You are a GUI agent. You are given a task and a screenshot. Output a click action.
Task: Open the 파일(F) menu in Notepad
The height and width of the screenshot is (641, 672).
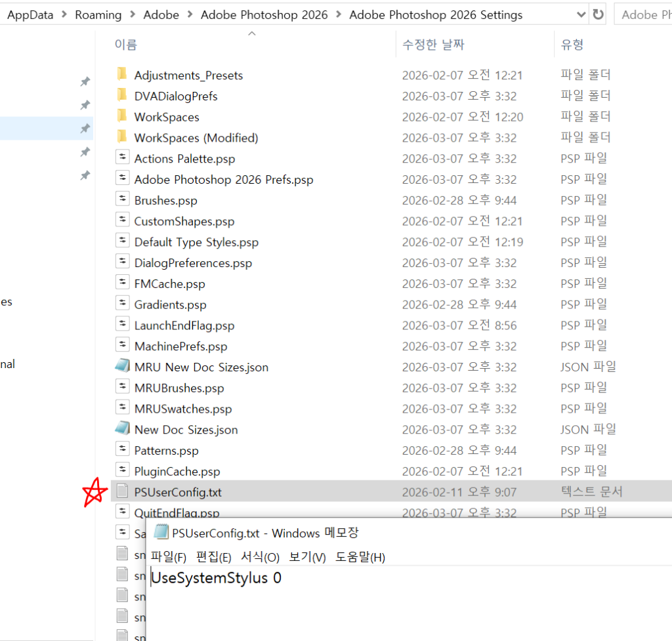coord(169,557)
